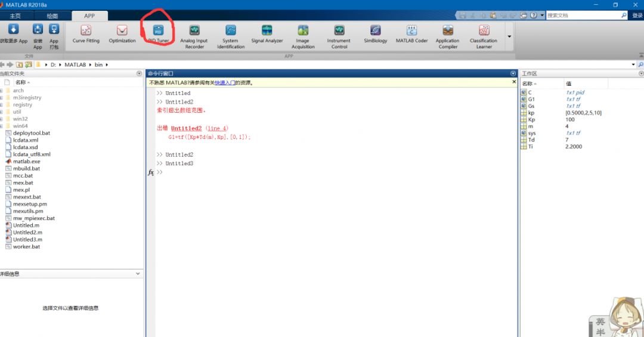Select workspace variable Td
Image resolution: width=644 pixels, height=337 pixels.
click(x=531, y=140)
